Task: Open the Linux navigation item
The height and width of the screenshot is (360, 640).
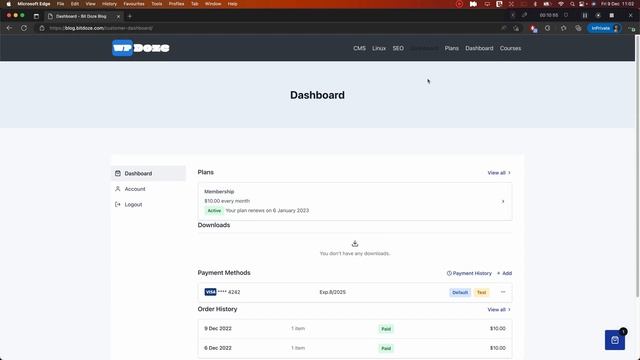Action: pos(379,48)
